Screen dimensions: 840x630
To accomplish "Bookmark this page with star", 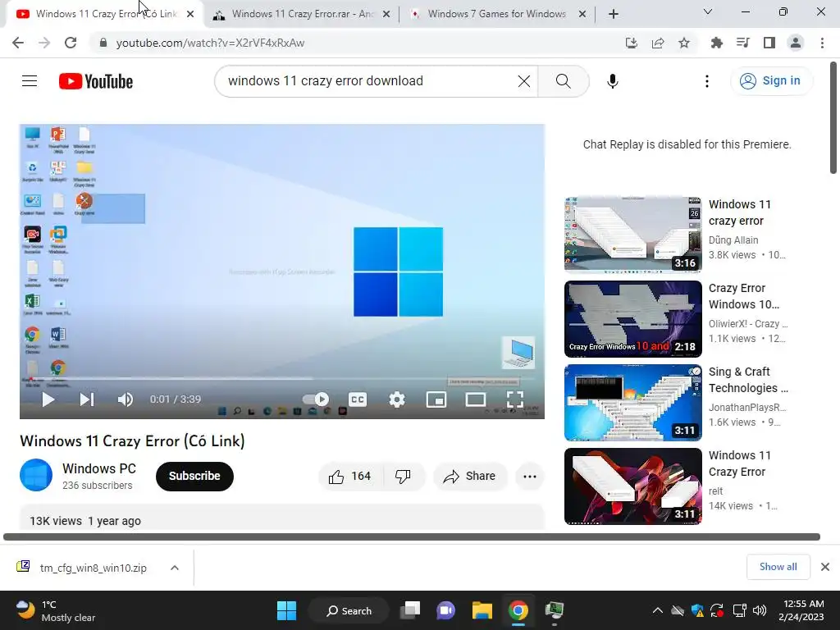I will click(x=684, y=43).
